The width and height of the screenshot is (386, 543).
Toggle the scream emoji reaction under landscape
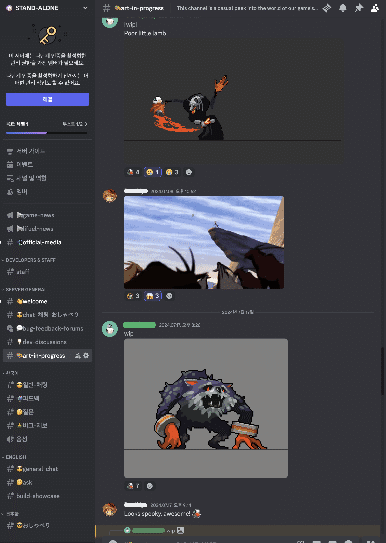click(x=153, y=296)
